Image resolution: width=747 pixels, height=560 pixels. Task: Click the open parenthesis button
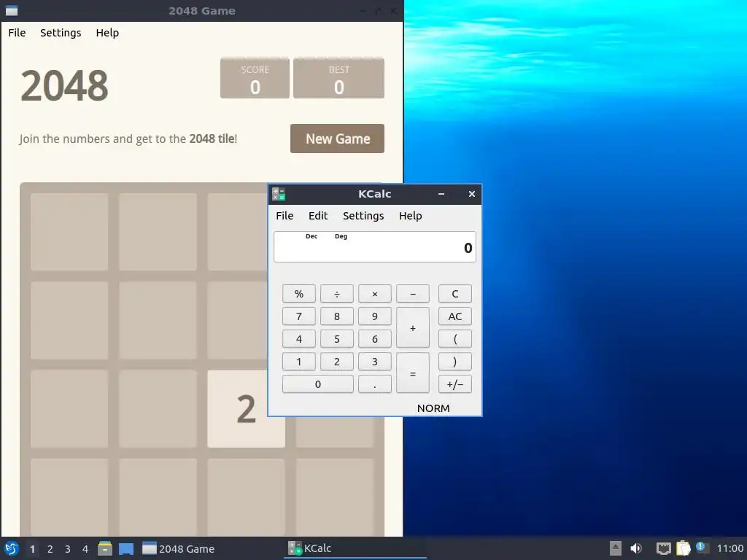(x=455, y=339)
